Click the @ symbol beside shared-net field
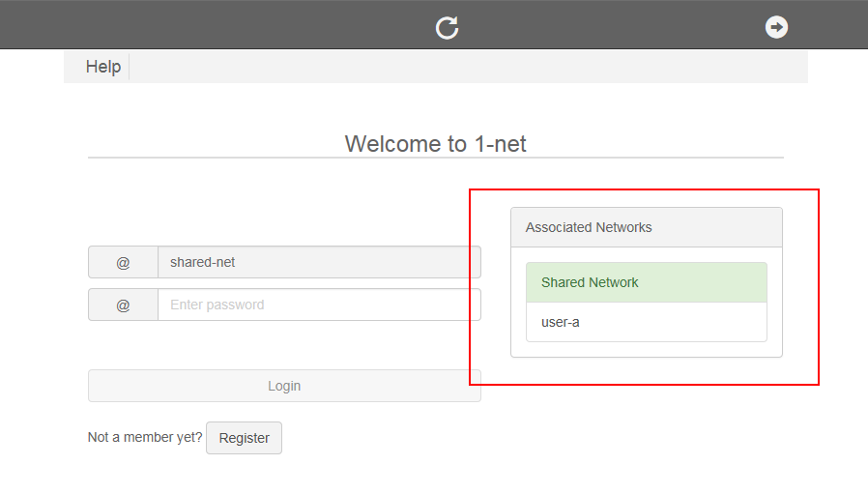 pos(123,262)
